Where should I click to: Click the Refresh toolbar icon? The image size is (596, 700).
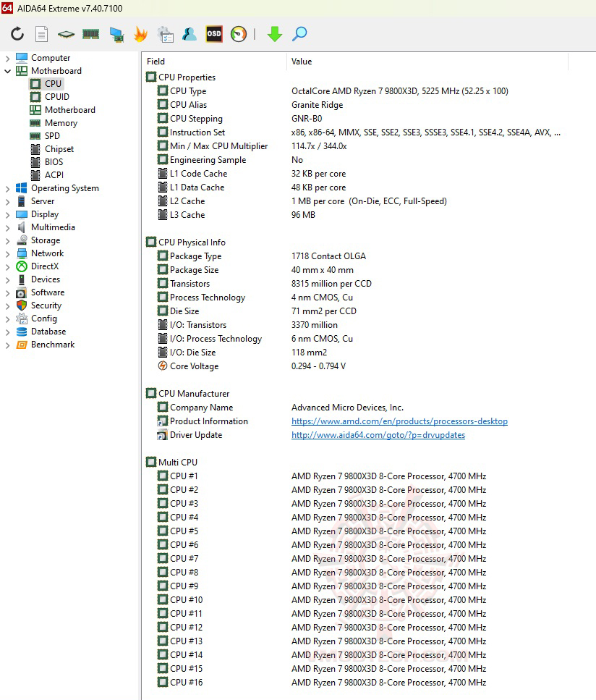pyautogui.click(x=17, y=34)
